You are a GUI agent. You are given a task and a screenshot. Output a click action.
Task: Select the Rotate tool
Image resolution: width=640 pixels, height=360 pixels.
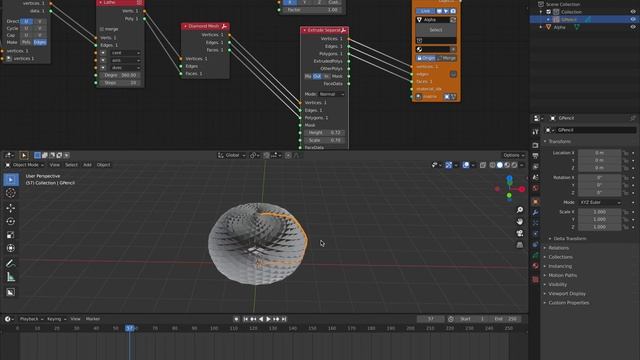11,221
